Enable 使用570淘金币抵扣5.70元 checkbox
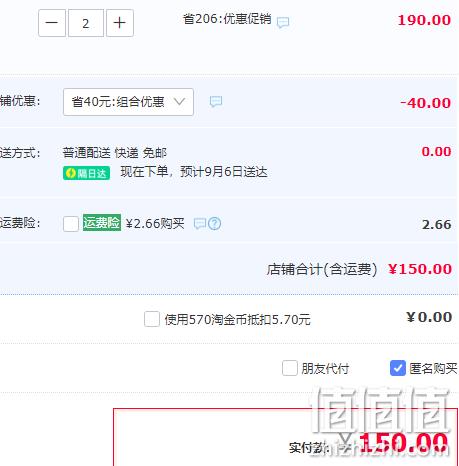Image resolution: width=459 pixels, height=466 pixels. (152, 319)
